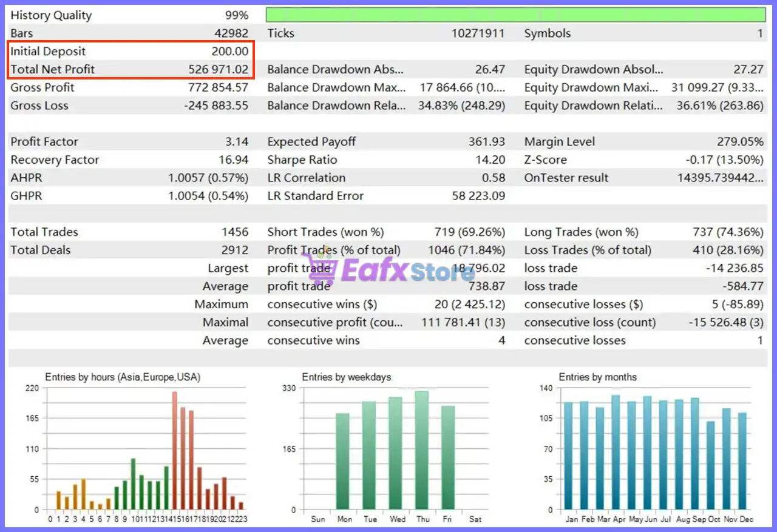Click the Expected Payoff value 361.93
The height and width of the screenshot is (532, 777).
tap(487, 142)
